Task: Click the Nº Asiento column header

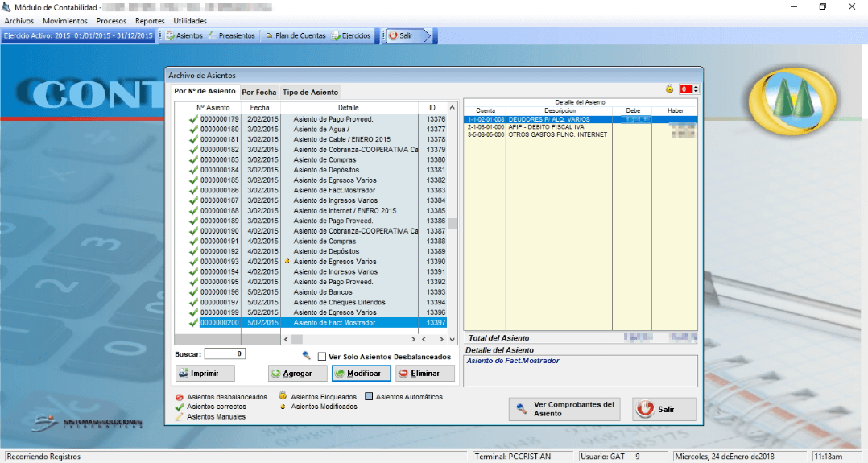Action: point(213,107)
